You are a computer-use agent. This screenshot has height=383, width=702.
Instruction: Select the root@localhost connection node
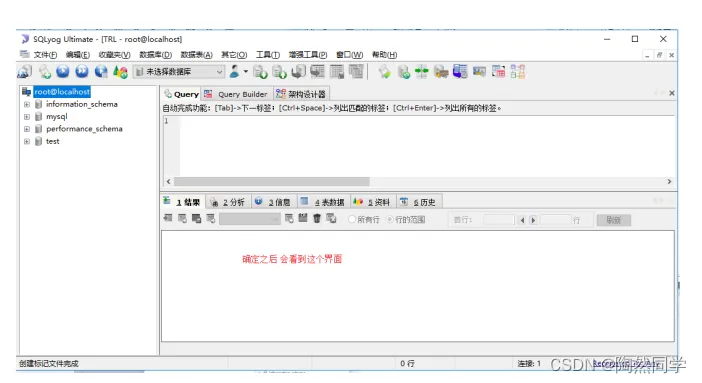(x=62, y=92)
